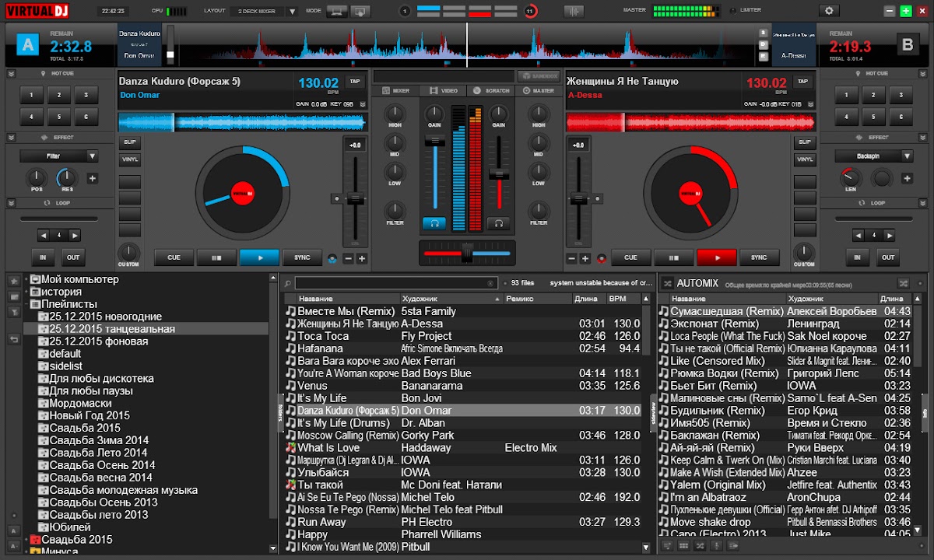Screen dimensions: 934x560
Task: Click loop OUT button on deck B
Action: (888, 257)
